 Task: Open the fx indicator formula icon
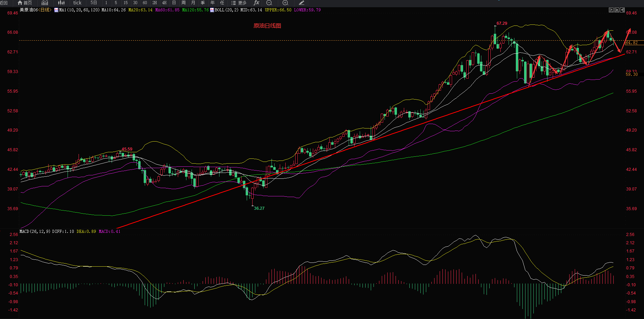click(x=256, y=3)
